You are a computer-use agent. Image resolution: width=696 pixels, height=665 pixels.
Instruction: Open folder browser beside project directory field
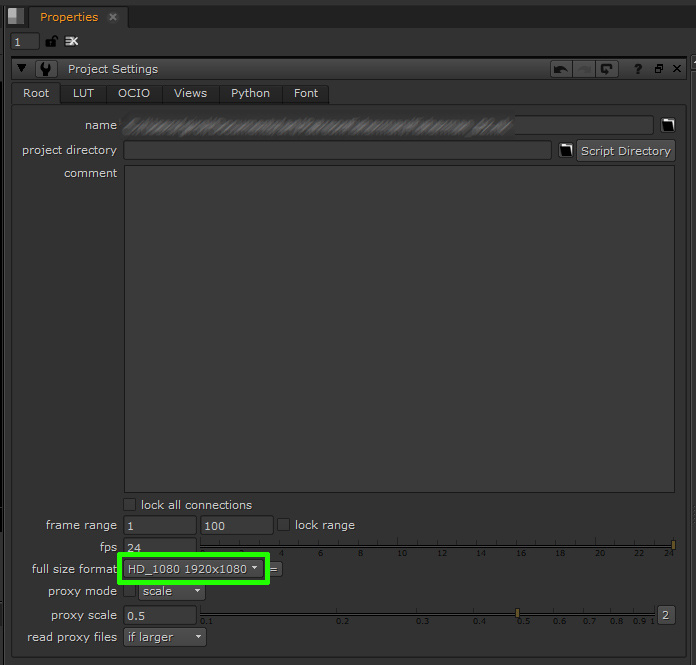pyautogui.click(x=565, y=150)
